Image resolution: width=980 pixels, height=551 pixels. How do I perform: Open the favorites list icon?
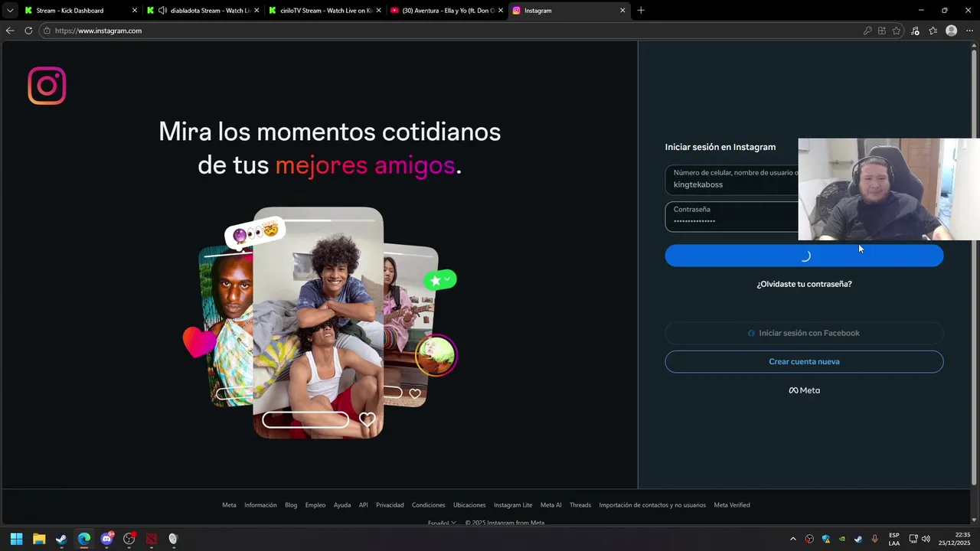pos(933,31)
